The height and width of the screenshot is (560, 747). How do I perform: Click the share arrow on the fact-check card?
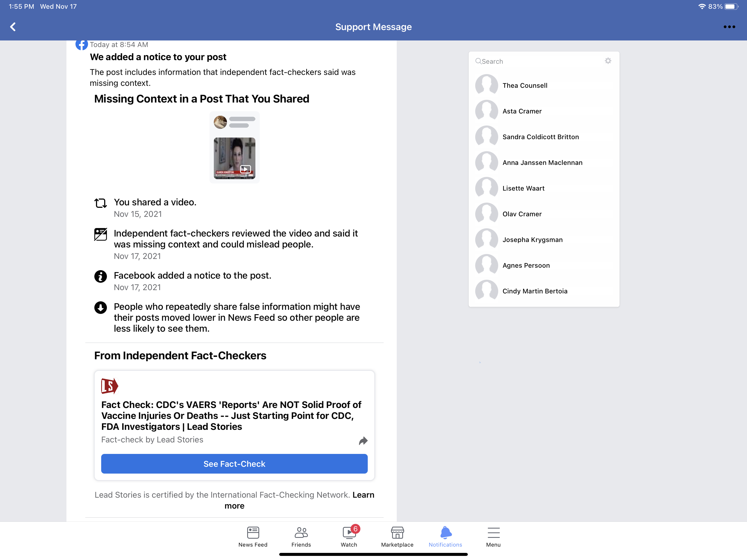(363, 441)
